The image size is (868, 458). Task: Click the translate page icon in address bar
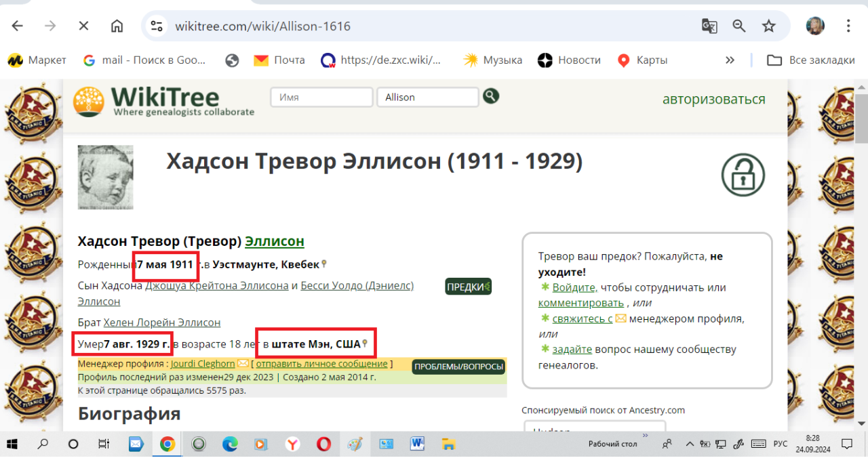(709, 26)
